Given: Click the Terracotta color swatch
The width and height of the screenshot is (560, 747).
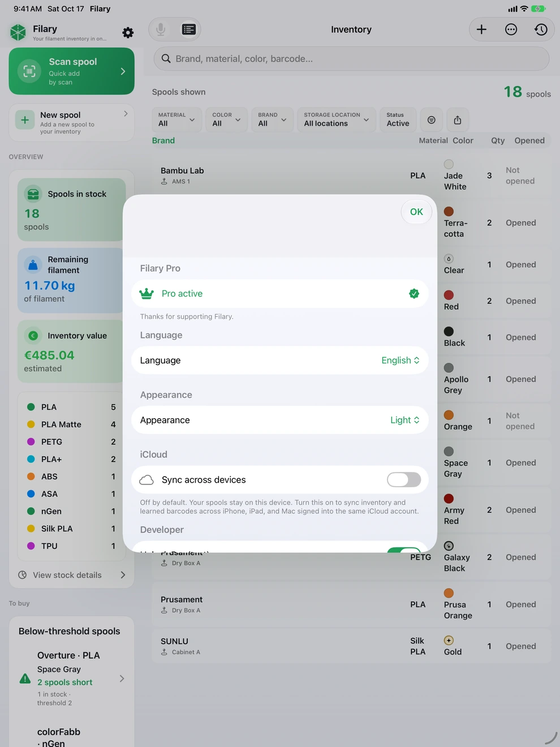Looking at the screenshot, I should 449,212.
